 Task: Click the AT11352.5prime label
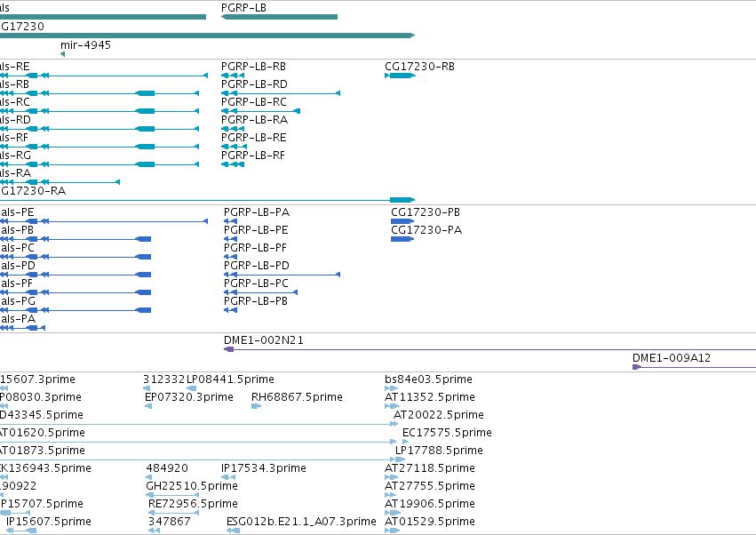[430, 397]
